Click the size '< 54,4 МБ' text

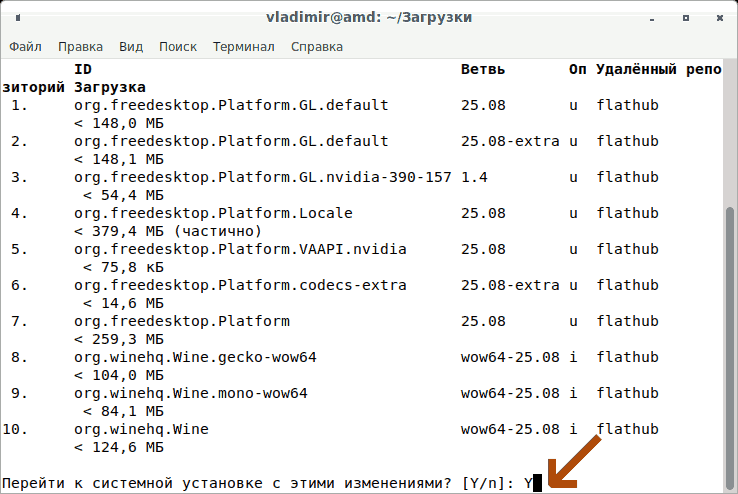pyautogui.click(x=123, y=195)
